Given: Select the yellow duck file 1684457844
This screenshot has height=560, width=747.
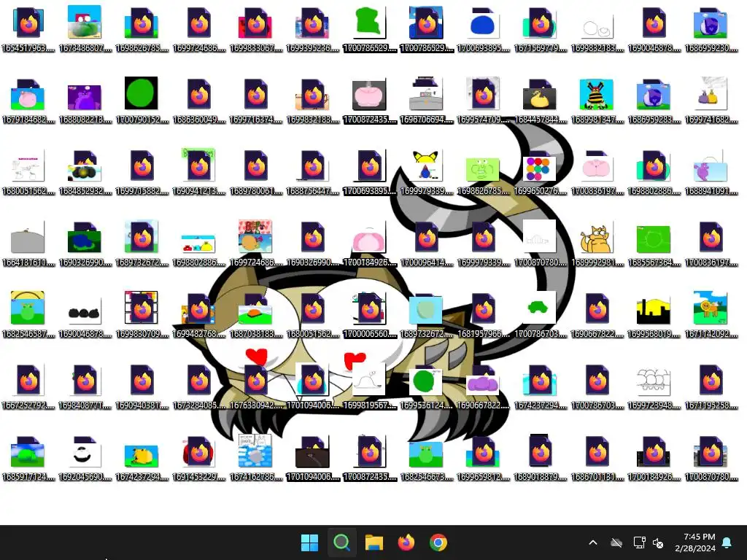Looking at the screenshot, I should coord(541,100).
